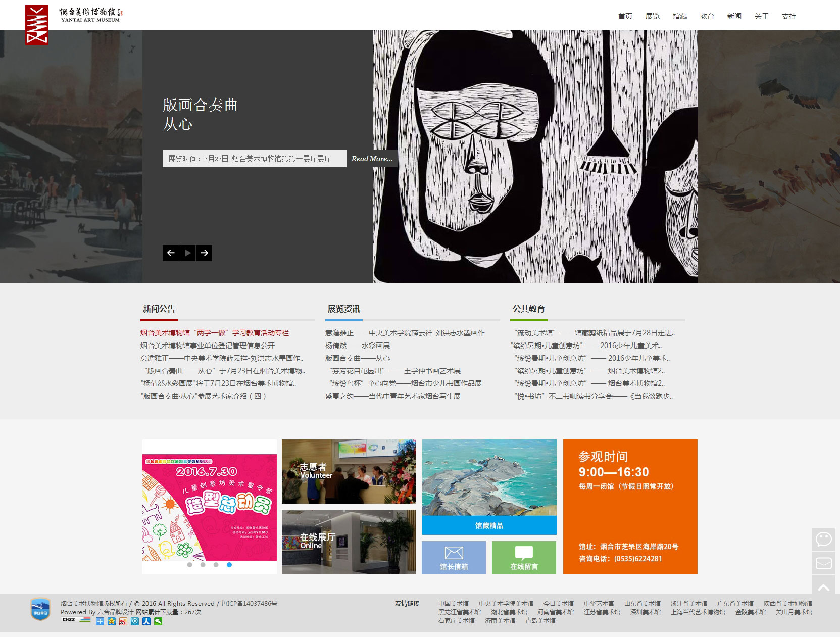Open the red “两学一做” news link
Image resolution: width=840 pixels, height=637 pixels.
215,333
